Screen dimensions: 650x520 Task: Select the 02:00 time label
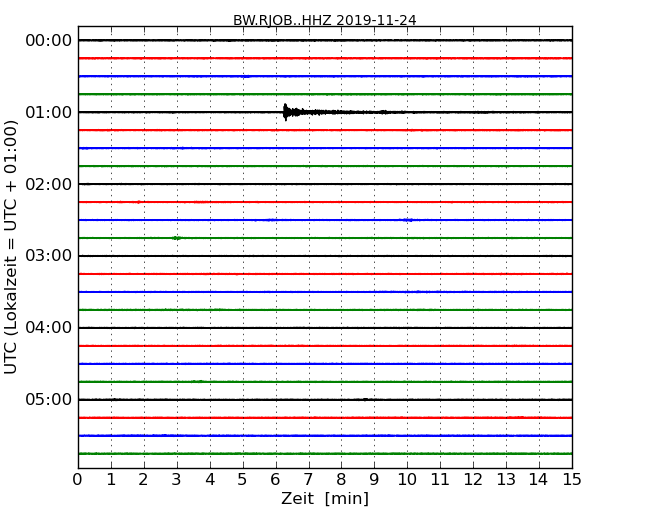coord(49,184)
